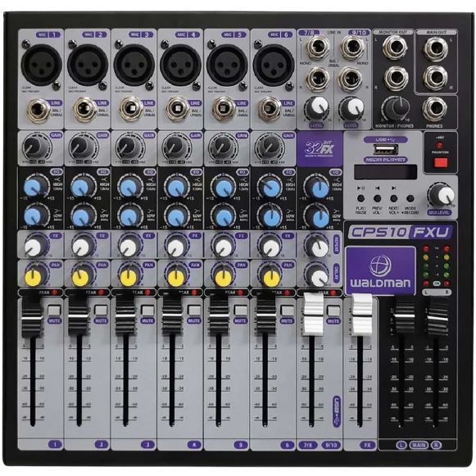Toggle the MUTE button on channel 2

click(101, 311)
